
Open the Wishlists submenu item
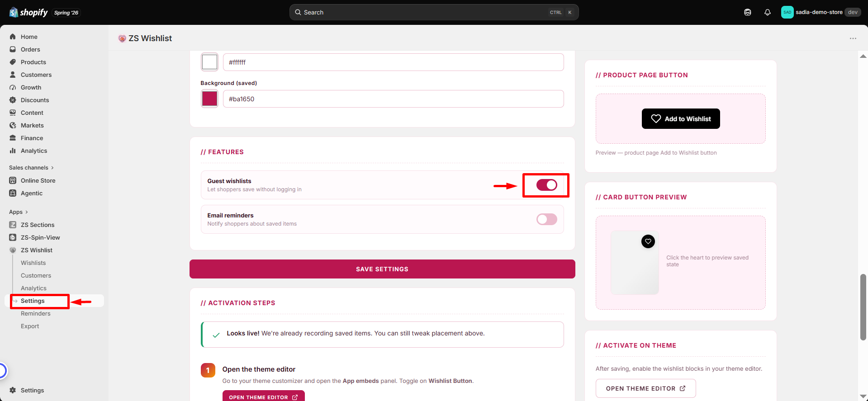pos(33,263)
